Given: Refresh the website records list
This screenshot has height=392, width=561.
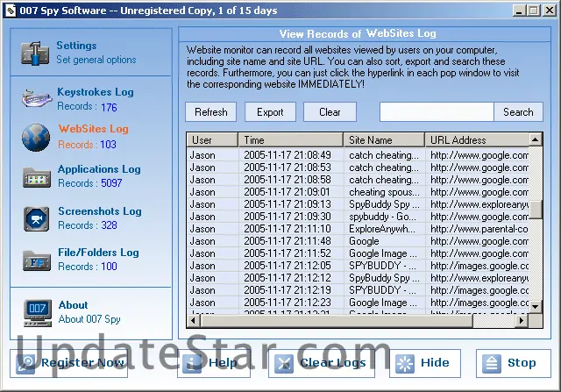Looking at the screenshot, I should pos(211,112).
